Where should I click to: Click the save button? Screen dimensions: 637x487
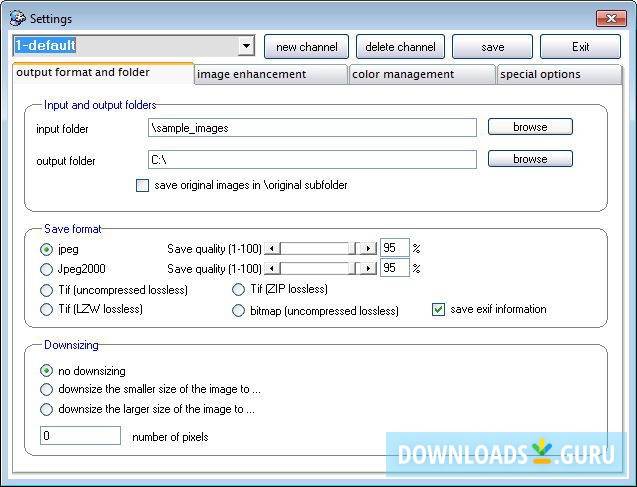click(x=492, y=47)
